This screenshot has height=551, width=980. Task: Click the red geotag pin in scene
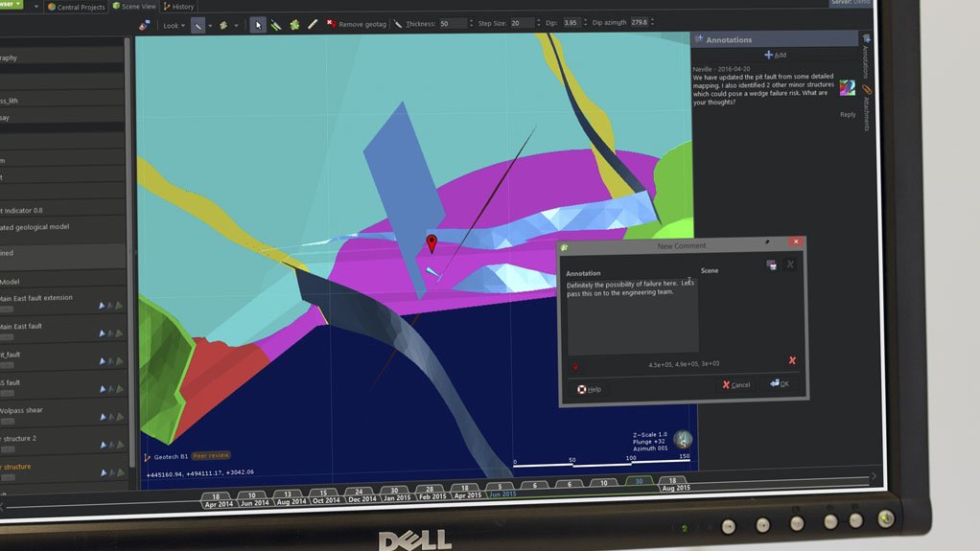click(x=432, y=243)
